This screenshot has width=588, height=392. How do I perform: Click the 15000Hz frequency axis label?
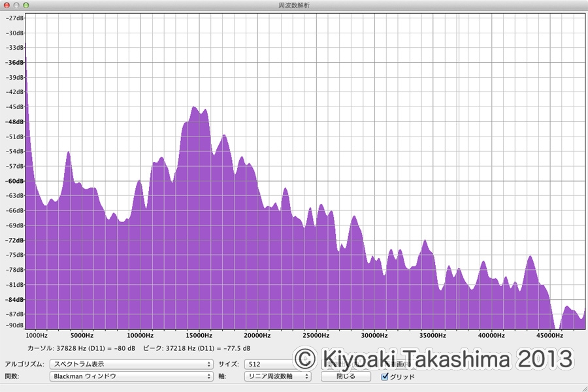point(199,335)
